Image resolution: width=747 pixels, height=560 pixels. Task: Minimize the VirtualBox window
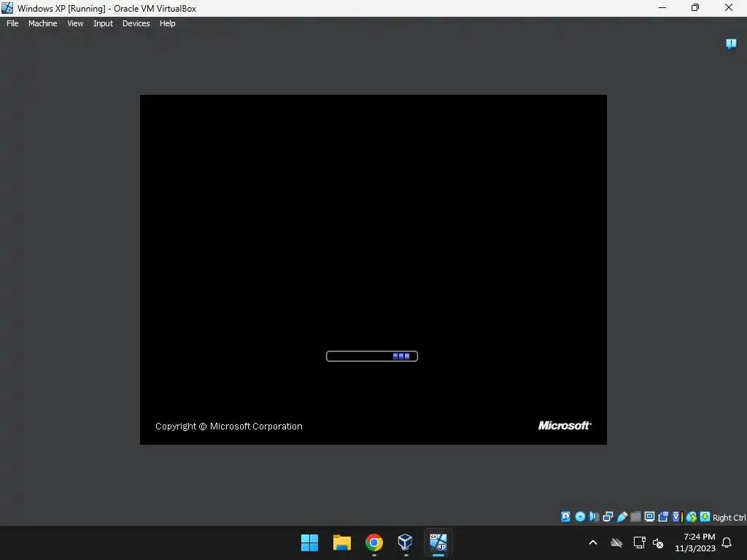662,8
